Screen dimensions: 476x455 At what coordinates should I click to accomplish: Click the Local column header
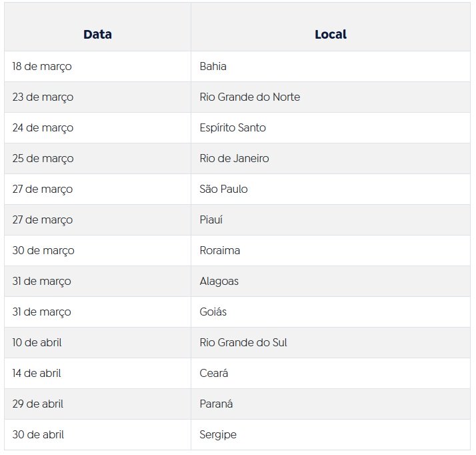pyautogui.click(x=330, y=35)
